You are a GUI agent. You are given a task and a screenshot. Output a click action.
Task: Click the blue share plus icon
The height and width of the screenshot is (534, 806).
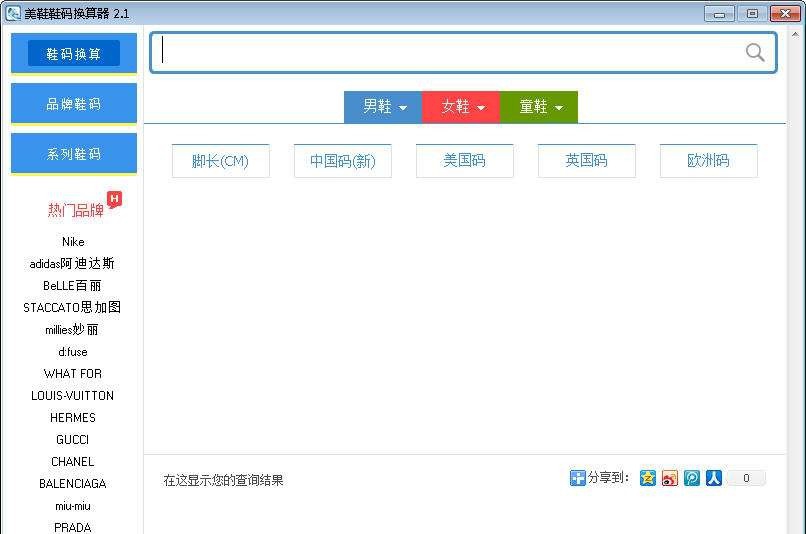(578, 478)
